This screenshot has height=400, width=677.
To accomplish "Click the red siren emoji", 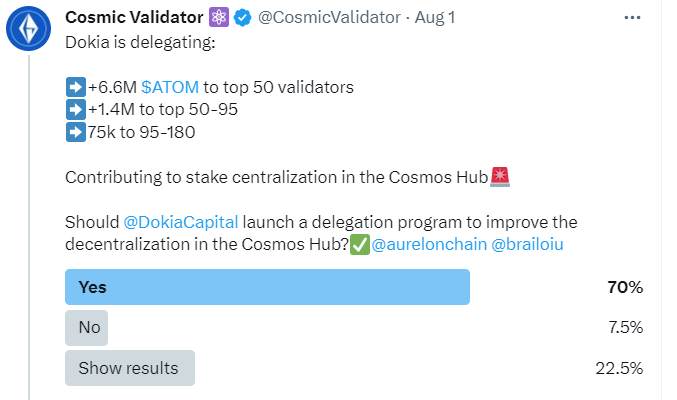I will coord(501,177).
